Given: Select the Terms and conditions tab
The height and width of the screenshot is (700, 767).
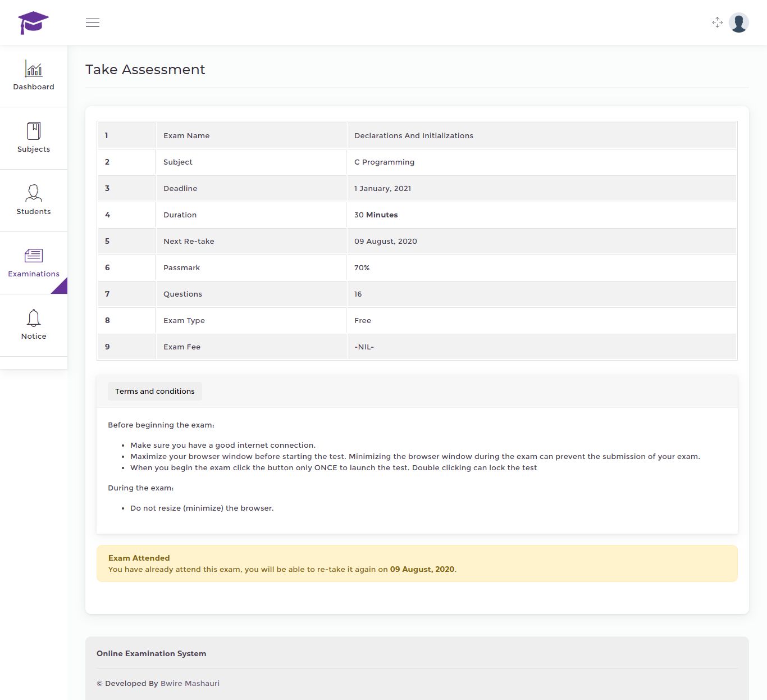Looking at the screenshot, I should [x=154, y=392].
